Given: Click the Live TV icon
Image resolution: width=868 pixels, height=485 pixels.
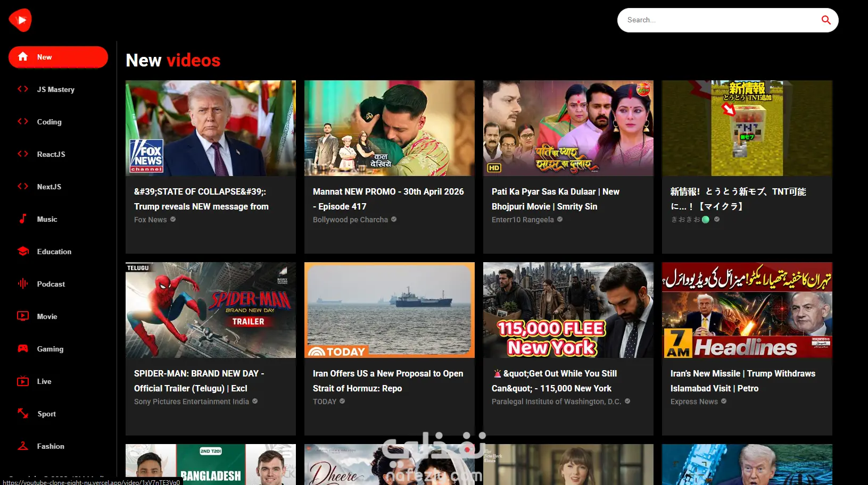Looking at the screenshot, I should [x=23, y=381].
